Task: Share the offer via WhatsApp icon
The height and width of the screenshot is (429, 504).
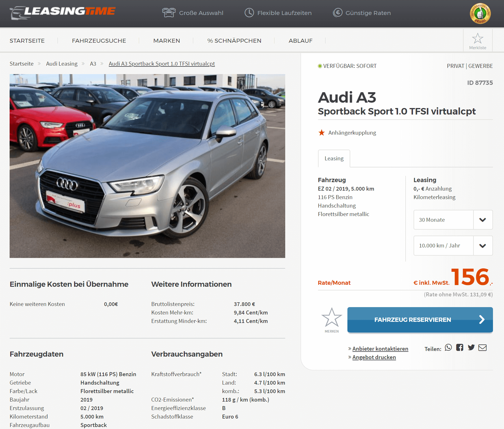Action: pyautogui.click(x=448, y=347)
